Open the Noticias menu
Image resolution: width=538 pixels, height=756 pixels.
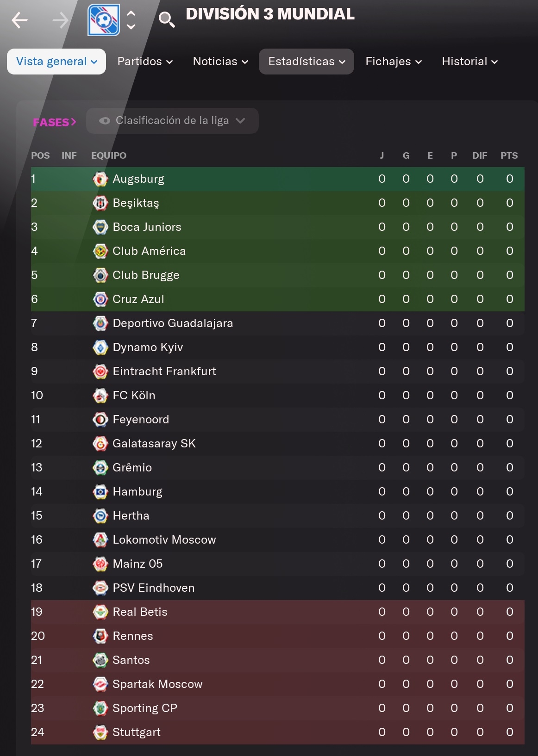tap(220, 62)
